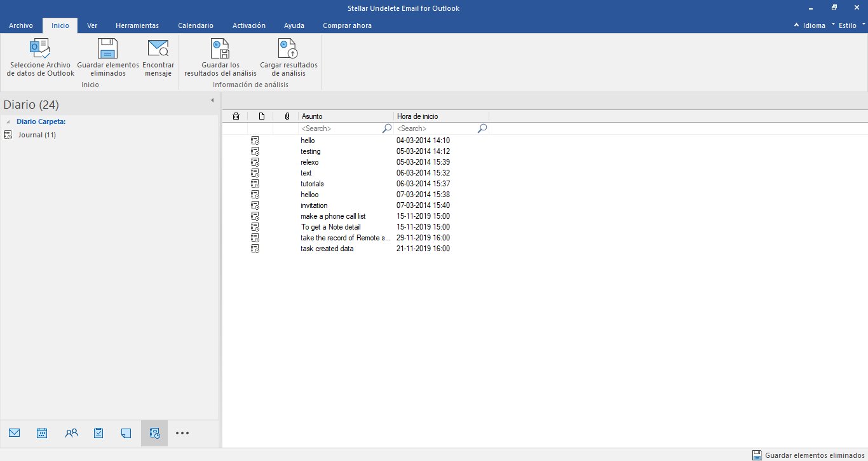
Task: Select the Journal view icon
Action: 154,433
